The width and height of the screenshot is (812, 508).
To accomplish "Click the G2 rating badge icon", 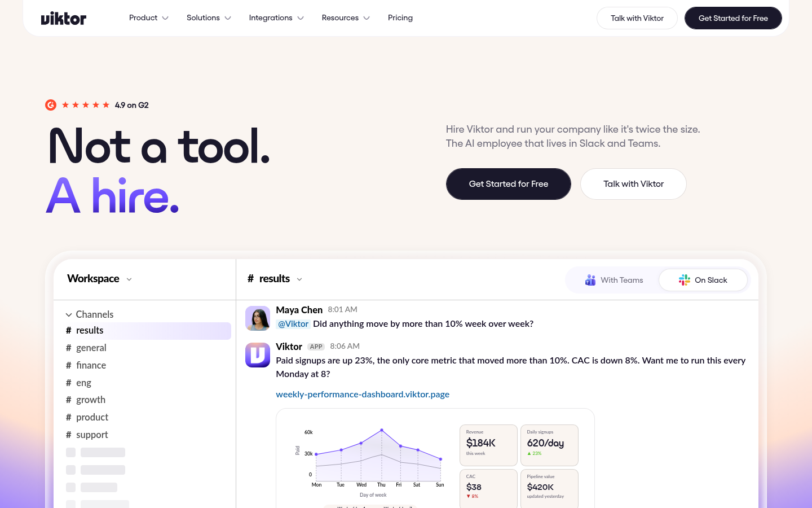I will (x=51, y=105).
